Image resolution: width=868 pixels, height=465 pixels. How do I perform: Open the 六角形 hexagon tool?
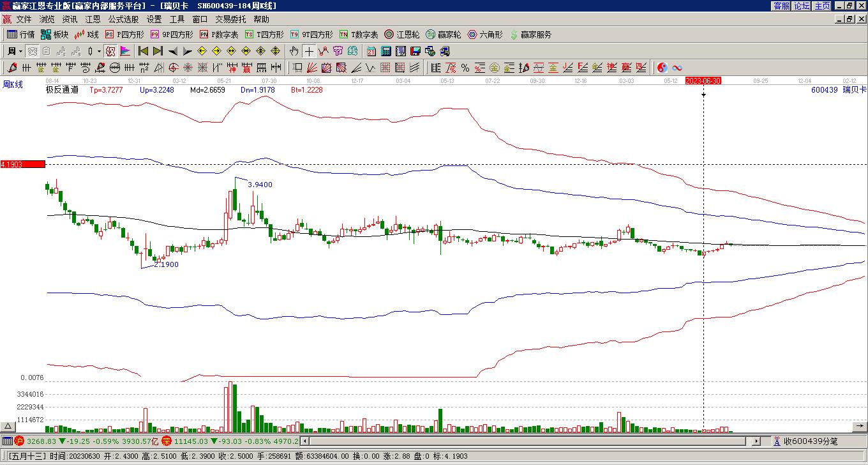485,34
